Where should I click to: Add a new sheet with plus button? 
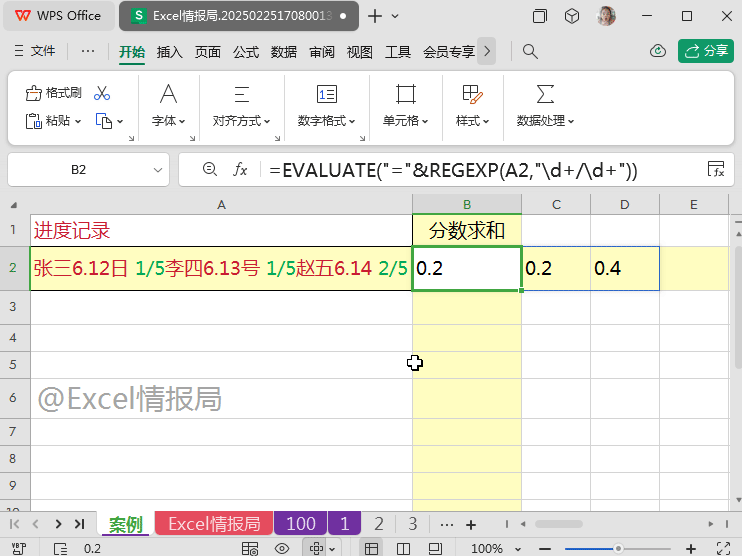(471, 524)
